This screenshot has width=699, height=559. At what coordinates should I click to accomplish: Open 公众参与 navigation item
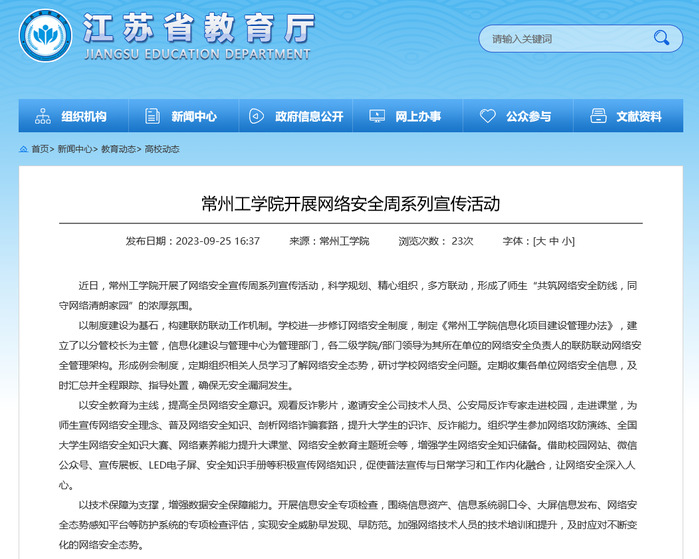[x=528, y=116]
